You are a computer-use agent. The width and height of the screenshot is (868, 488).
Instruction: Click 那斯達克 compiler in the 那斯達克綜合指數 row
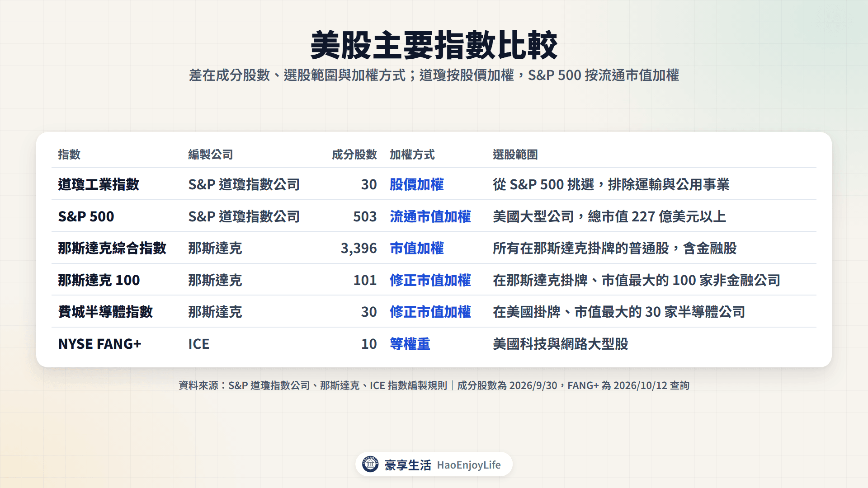point(215,248)
